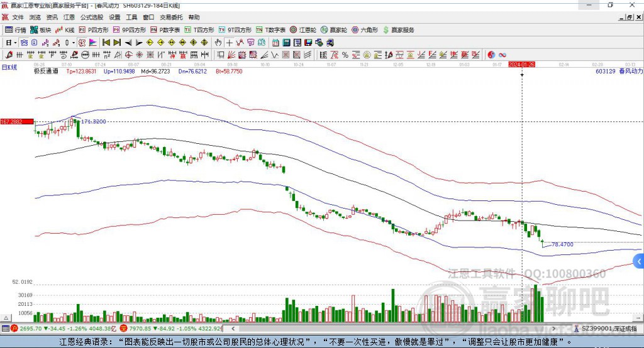Click the Up=110.9498 indicator value

119,71
